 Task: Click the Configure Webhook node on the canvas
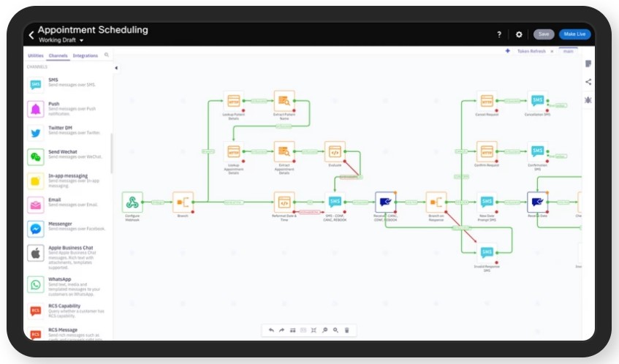(x=132, y=202)
